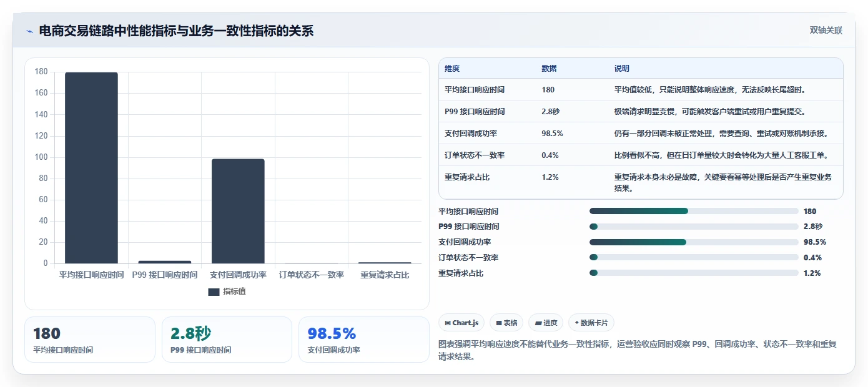Click the P99 接口响应时间 x-axis label
Image resolution: width=868 pixels, height=387 pixels.
click(165, 275)
